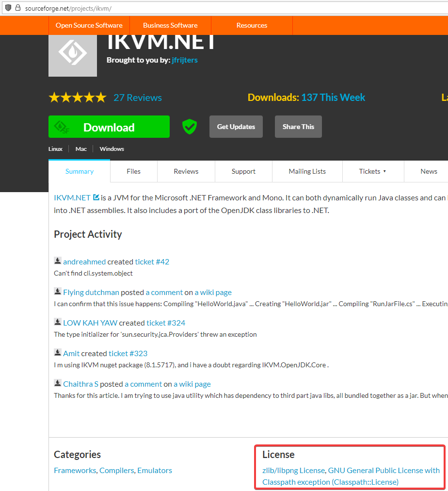Viewport: 448px width, 491px height.
Task: Open Business Software in the navigation bar
Action: coord(170,25)
